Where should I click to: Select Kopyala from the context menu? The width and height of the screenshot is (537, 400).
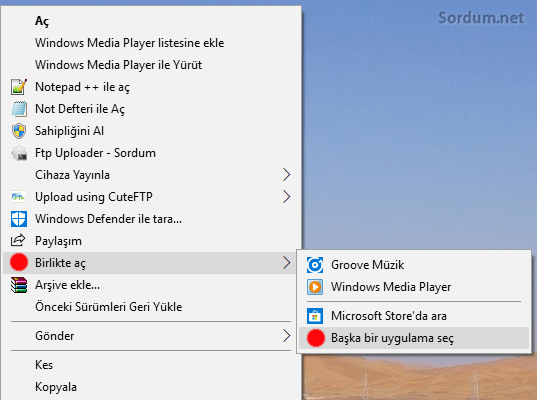pos(150,387)
